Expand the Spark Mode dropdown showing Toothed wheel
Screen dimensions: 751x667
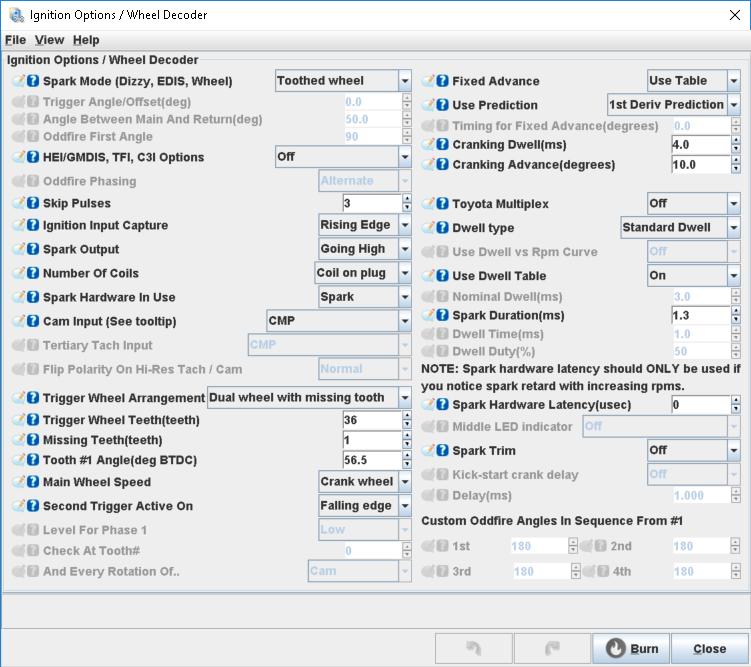pyautogui.click(x=404, y=81)
